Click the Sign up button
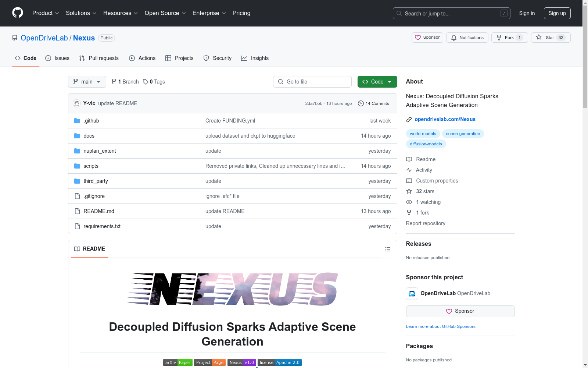588x368 pixels. point(557,13)
